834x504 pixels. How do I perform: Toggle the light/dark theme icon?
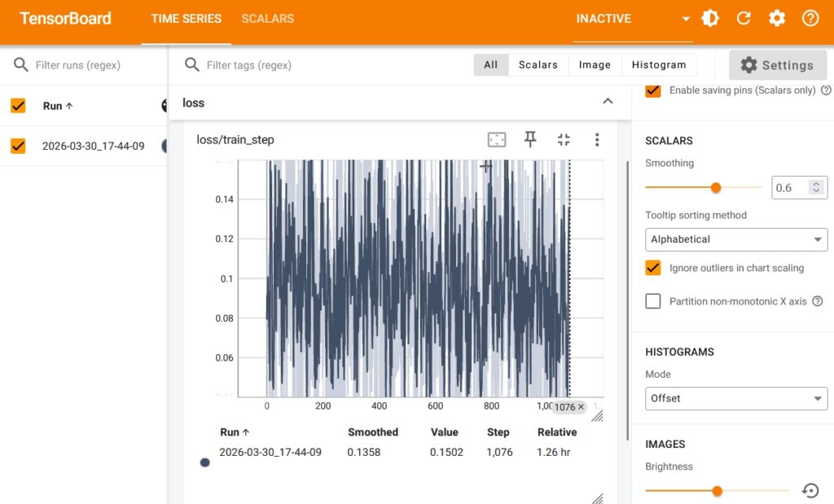pos(710,19)
